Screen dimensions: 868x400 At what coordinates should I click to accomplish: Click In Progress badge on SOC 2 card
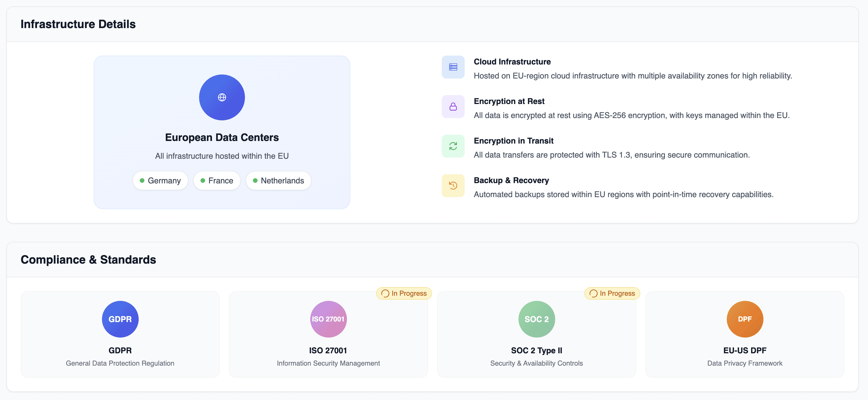[x=612, y=293]
